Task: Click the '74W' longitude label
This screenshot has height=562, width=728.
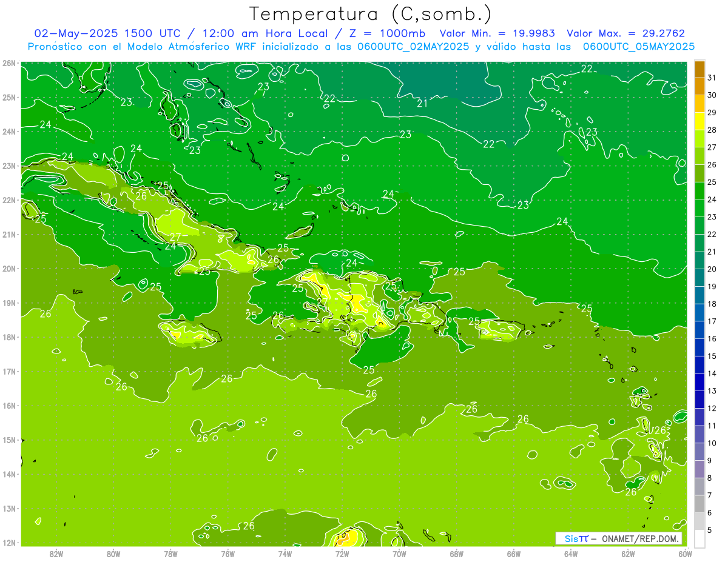Action: tap(285, 554)
